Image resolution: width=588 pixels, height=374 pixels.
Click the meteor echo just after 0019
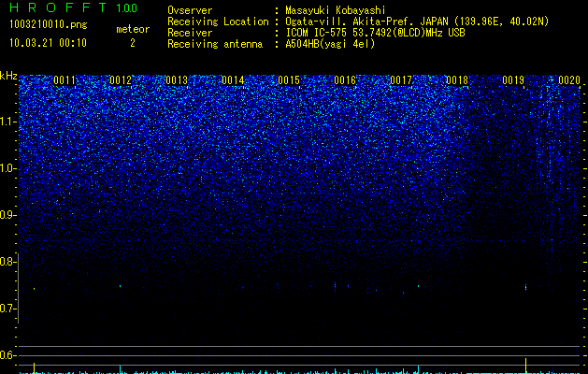pos(525,287)
